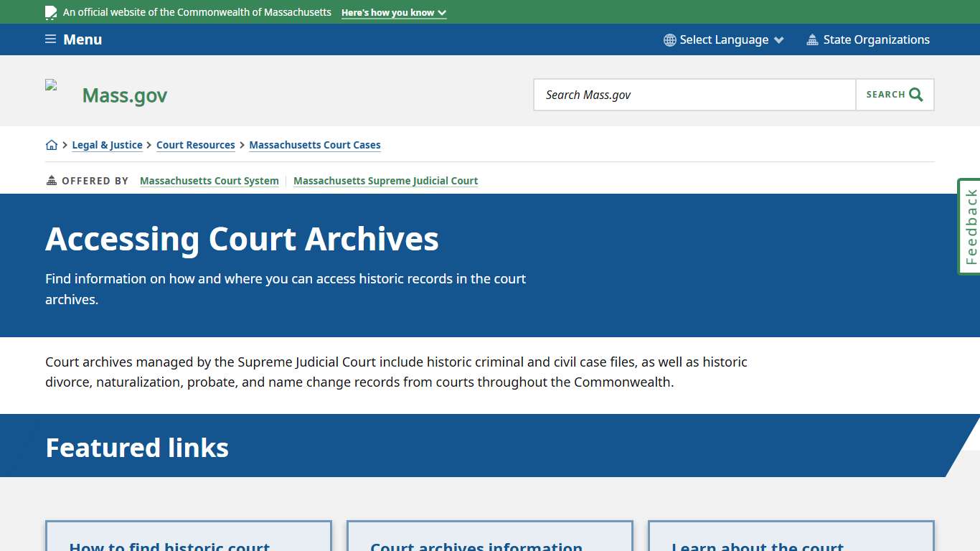Click the magnifying glass search icon
The width and height of the screenshot is (980, 551).
point(915,94)
